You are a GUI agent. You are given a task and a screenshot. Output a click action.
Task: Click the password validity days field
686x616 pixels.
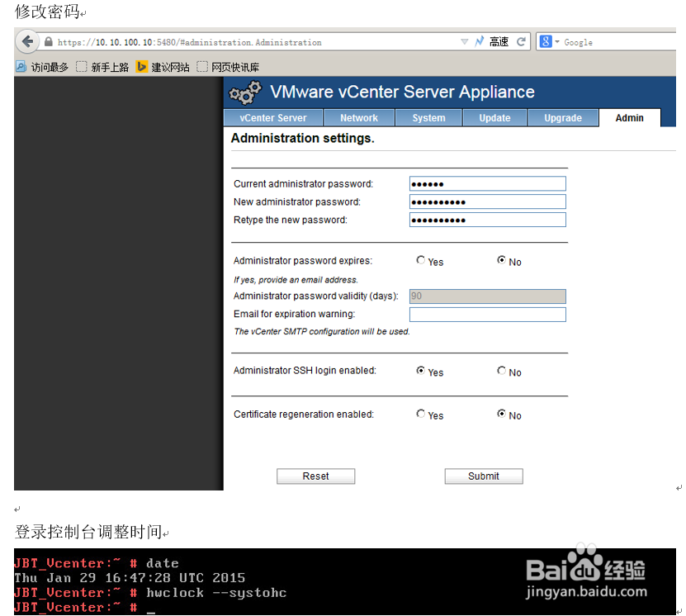[487, 296]
